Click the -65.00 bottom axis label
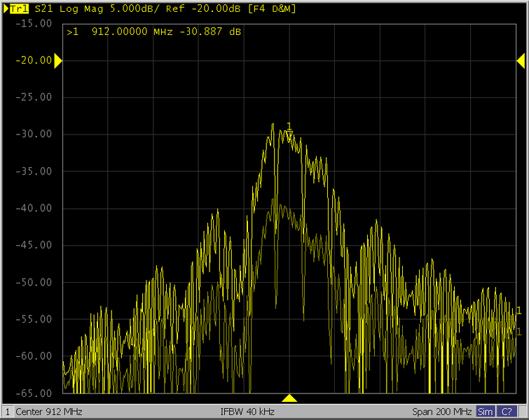The height and width of the screenshot is (420, 529). pyautogui.click(x=34, y=393)
